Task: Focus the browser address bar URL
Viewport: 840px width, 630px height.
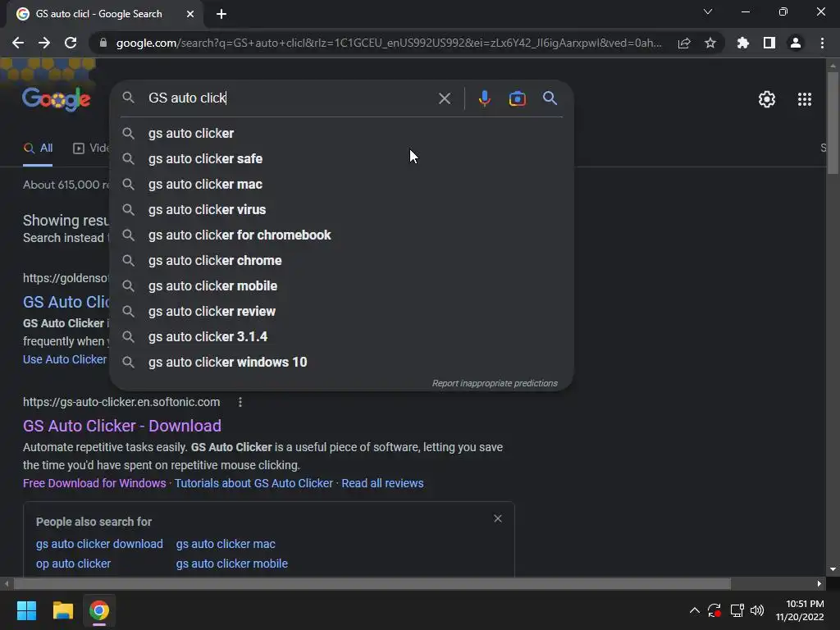Action: [x=388, y=43]
